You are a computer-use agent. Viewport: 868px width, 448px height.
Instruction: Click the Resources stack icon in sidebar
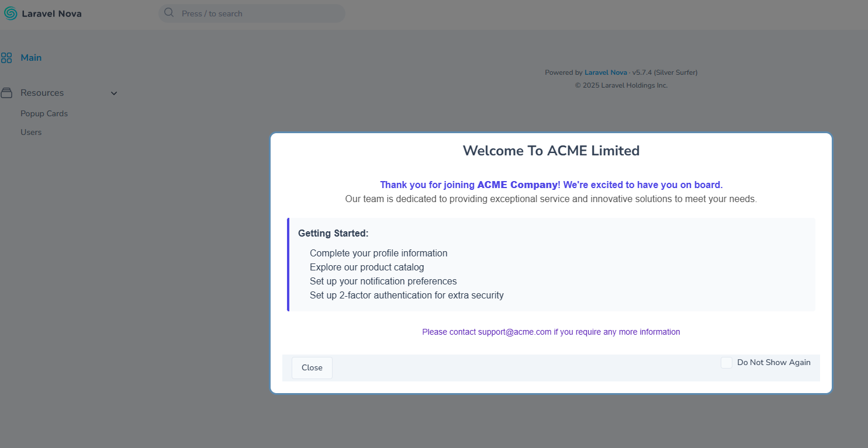coord(6,93)
